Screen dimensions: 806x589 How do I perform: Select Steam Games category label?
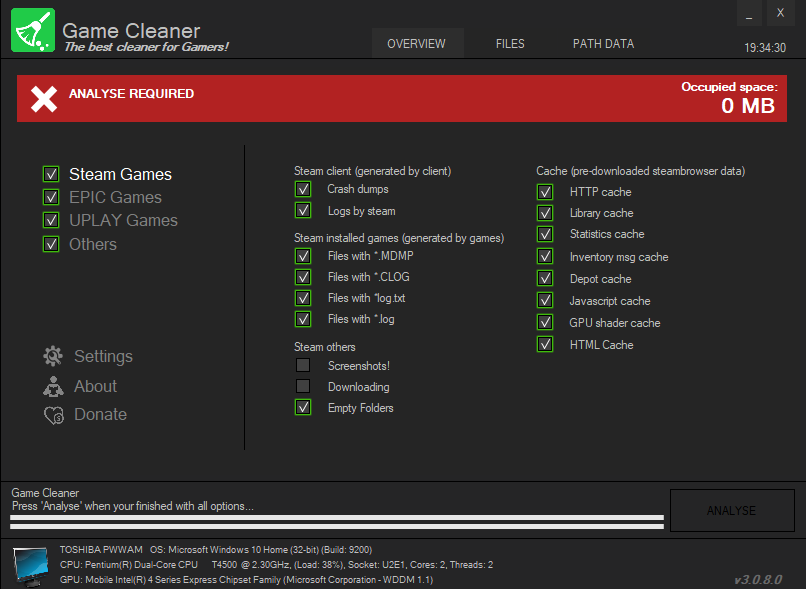(120, 174)
